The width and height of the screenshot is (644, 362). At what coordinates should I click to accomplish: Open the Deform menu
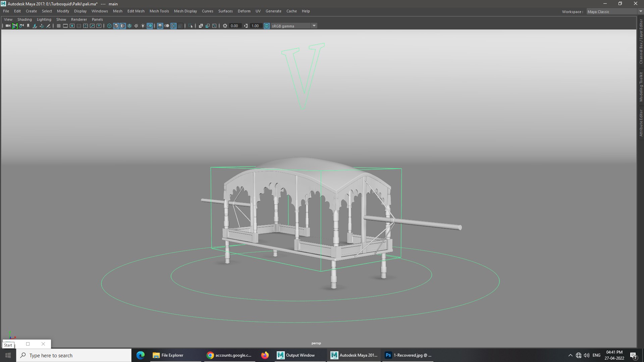(x=244, y=11)
